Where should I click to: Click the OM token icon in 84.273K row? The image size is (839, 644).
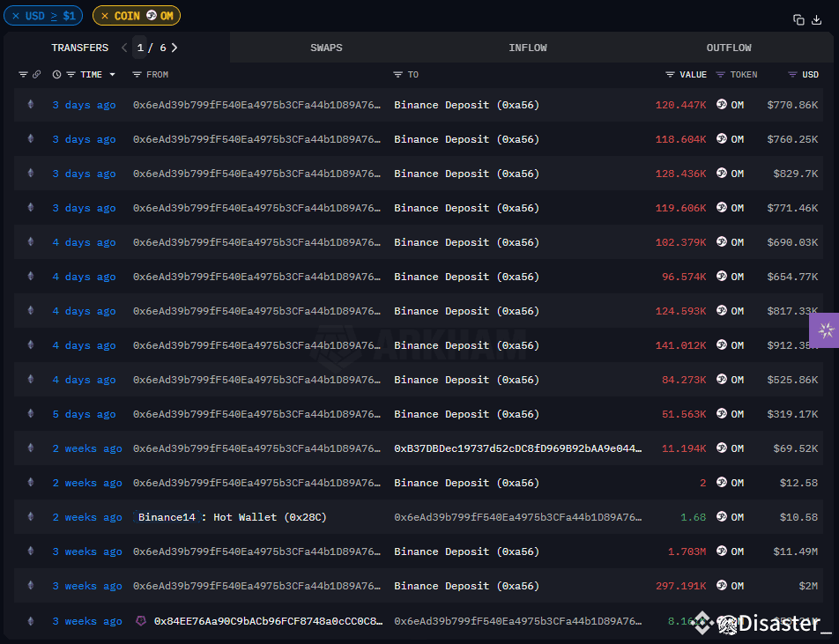(722, 379)
